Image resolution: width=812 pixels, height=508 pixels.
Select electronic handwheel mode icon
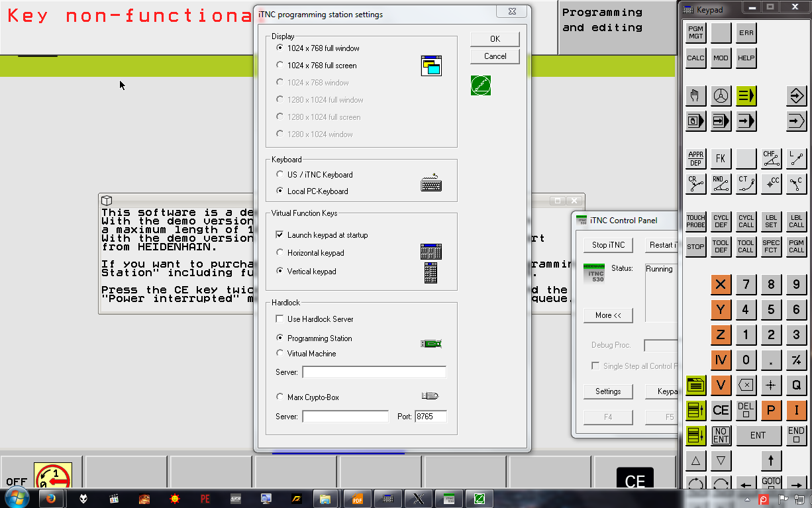pos(721,96)
